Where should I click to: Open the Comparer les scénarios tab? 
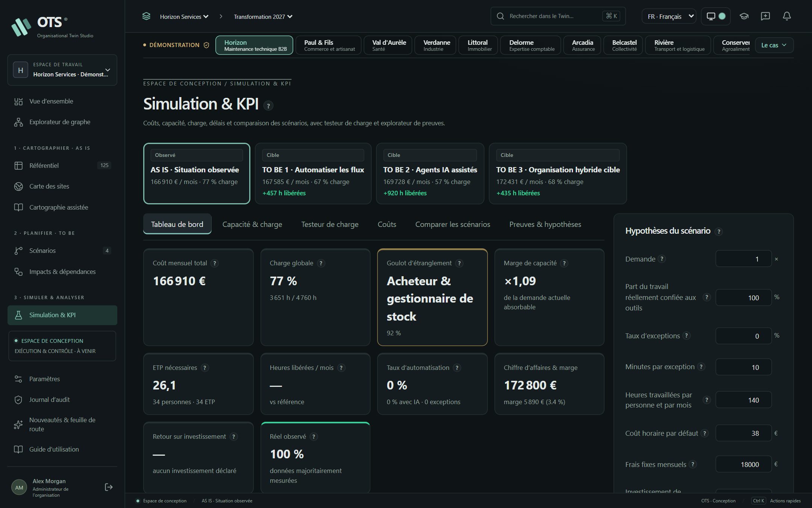coord(453,225)
